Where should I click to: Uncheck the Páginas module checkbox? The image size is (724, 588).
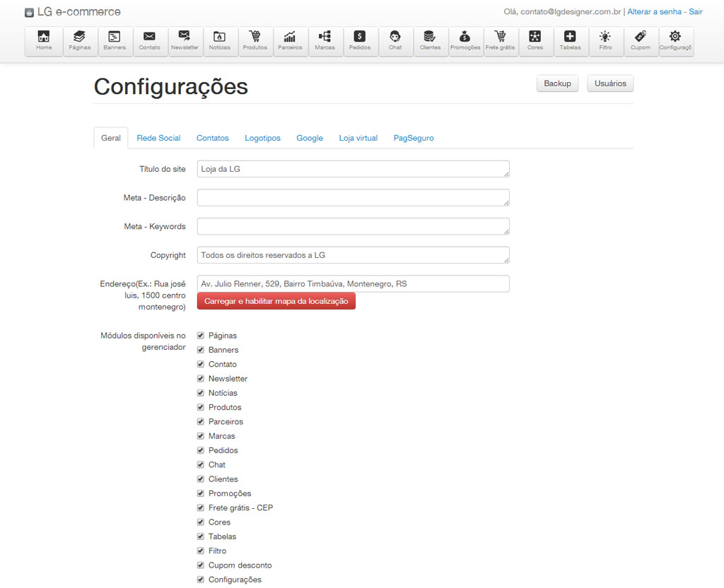[201, 336]
